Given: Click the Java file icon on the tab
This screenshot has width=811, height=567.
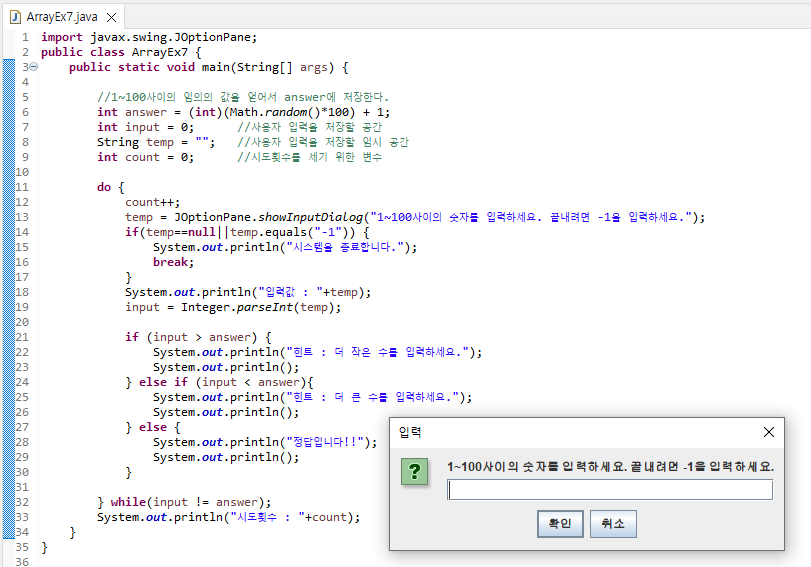Looking at the screenshot, I should point(16,17).
